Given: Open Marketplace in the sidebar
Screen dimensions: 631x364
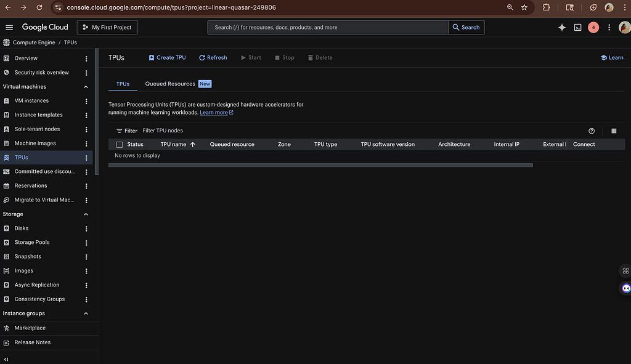Looking at the screenshot, I should pyautogui.click(x=30, y=328).
